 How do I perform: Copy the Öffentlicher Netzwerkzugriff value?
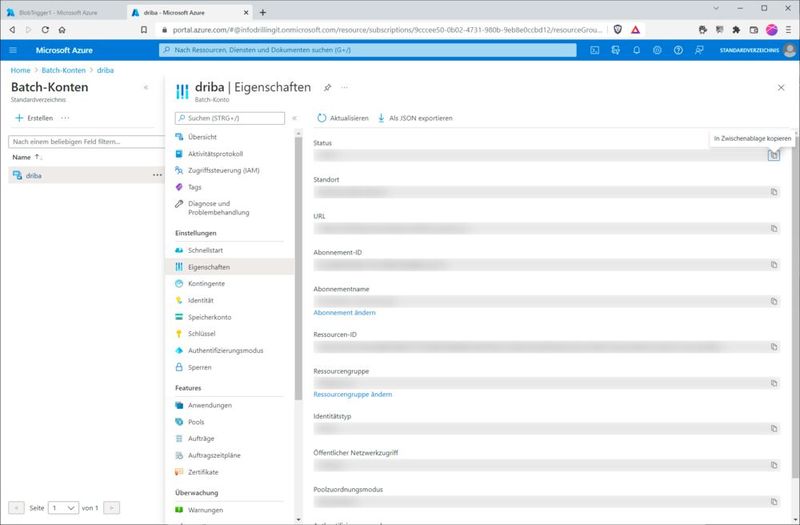[774, 465]
